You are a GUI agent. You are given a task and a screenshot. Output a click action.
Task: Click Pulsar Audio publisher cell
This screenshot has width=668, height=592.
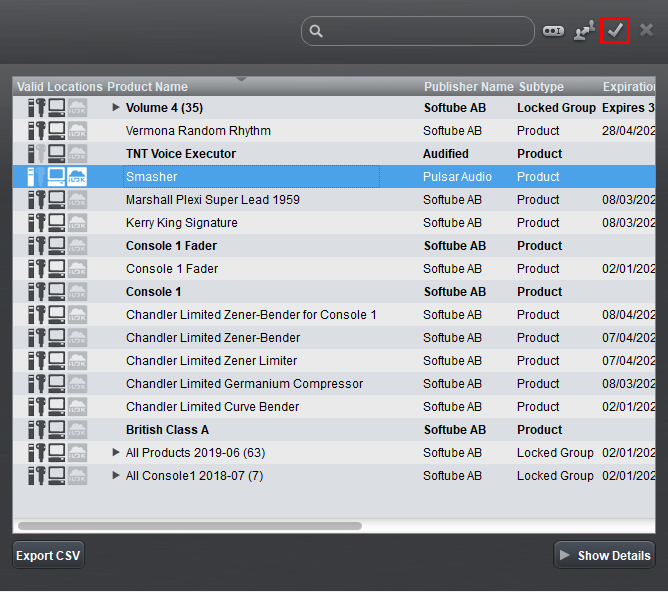457,176
